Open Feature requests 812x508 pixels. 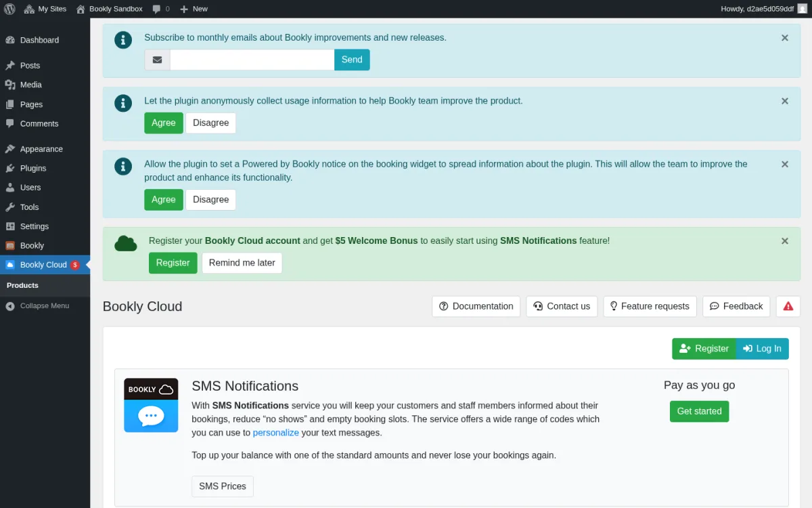(650, 306)
